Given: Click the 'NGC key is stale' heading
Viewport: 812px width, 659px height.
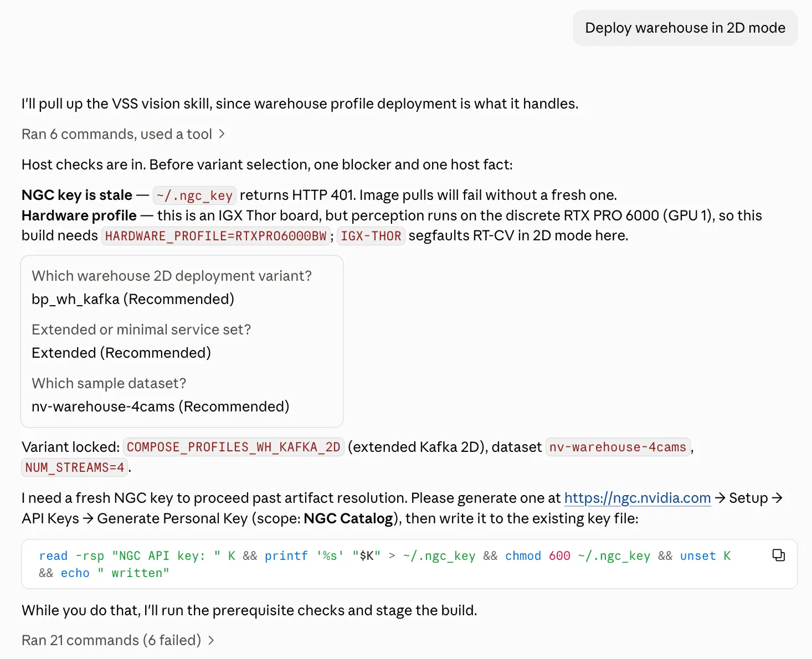Looking at the screenshot, I should [x=77, y=195].
